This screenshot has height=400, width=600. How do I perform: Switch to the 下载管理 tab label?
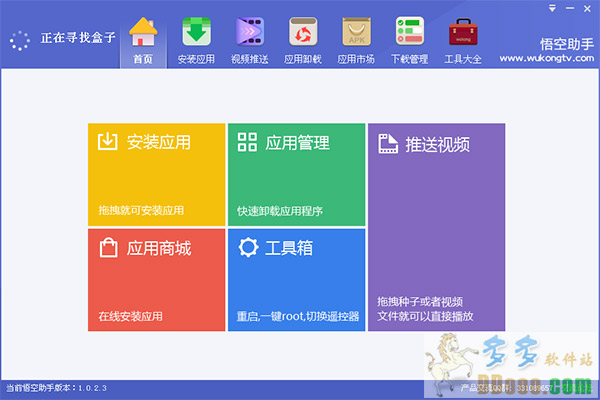[x=409, y=59]
